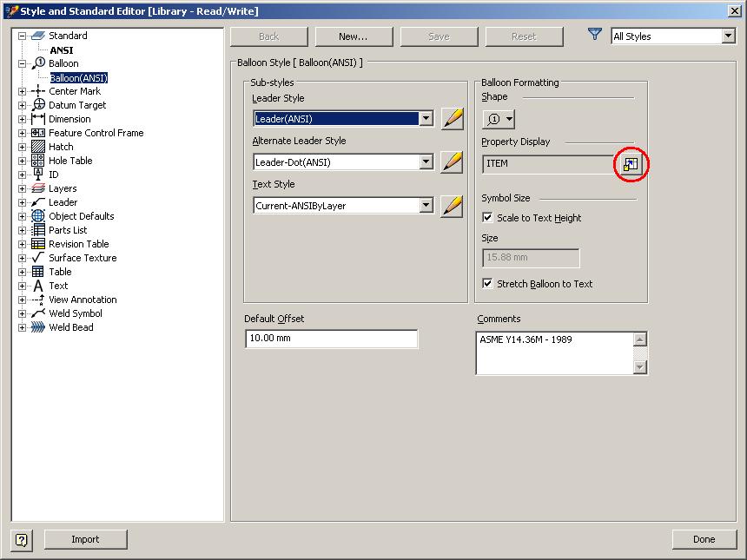The image size is (747, 560).
Task: Click the Feature Control Frame icon
Action: tap(37, 133)
